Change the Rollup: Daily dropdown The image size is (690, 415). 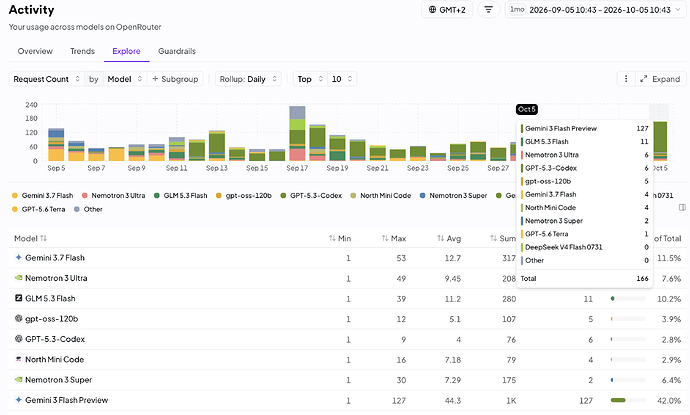tap(248, 79)
